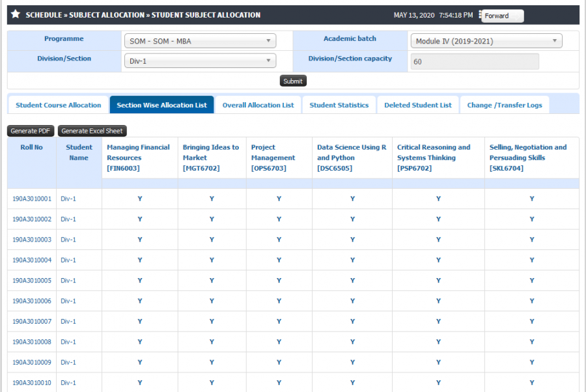Select roll number 190A3010001

(32, 199)
